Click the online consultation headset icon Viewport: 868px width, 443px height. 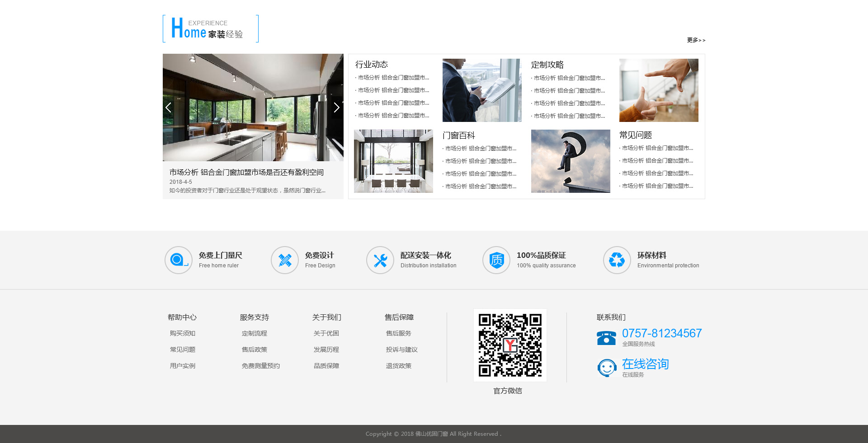tap(607, 368)
